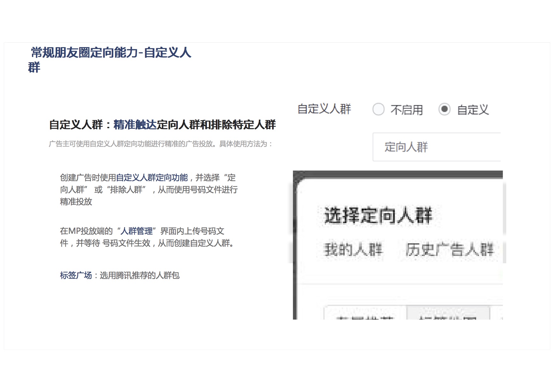Click the blue 自定义人群定向功能 text
Viewport: 555px width, 392px height.
click(152, 178)
